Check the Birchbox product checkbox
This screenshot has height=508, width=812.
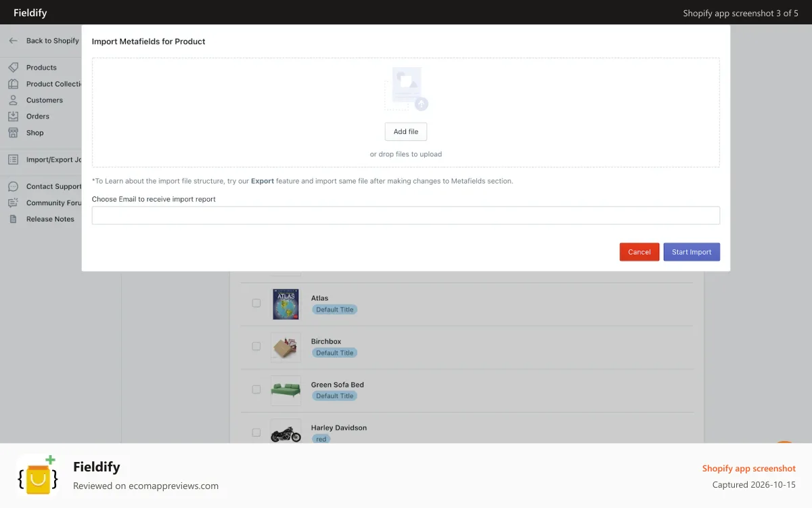pos(256,346)
